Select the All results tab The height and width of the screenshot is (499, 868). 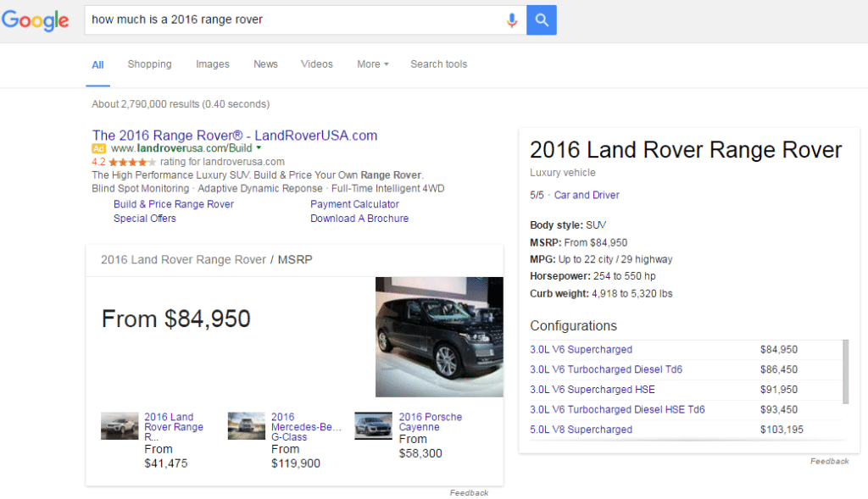(x=98, y=64)
